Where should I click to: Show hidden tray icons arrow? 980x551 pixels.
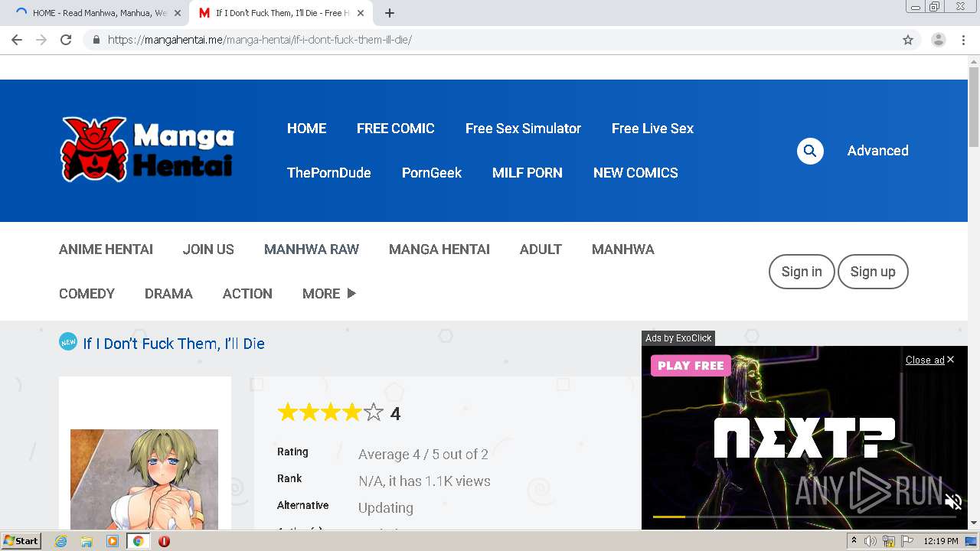point(854,541)
